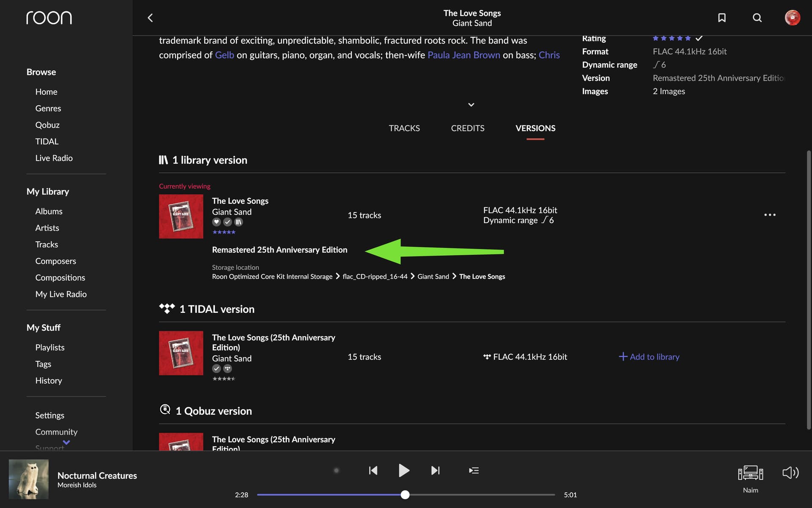
Task: Skip to next track
Action: [435, 470]
